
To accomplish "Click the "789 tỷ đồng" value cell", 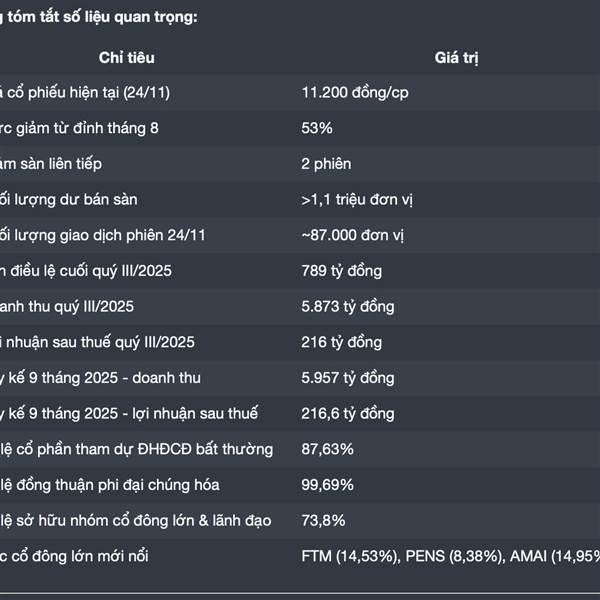I will coord(341,271).
